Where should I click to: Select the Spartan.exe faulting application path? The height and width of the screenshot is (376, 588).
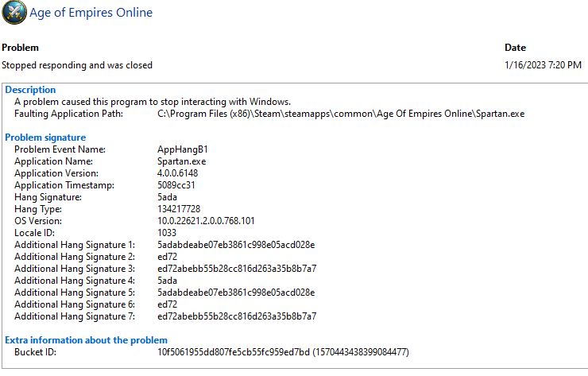(341, 114)
